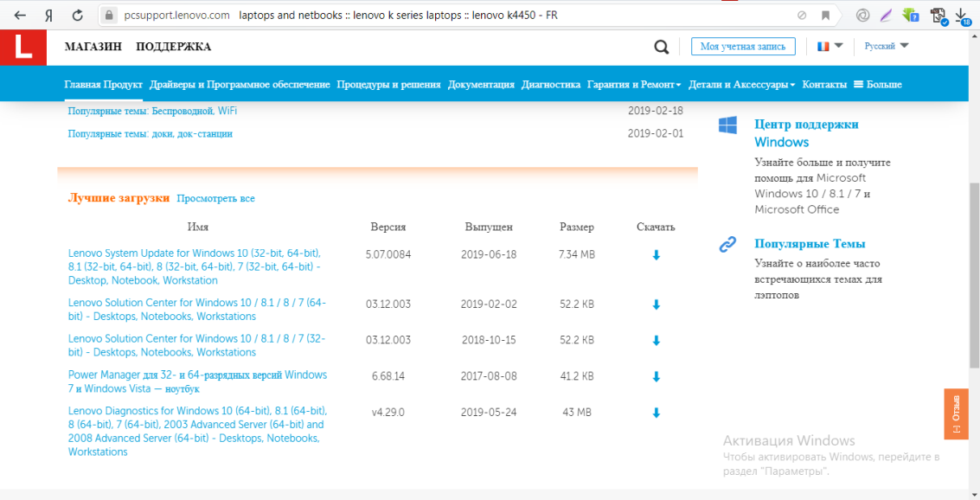Viewport: 980px width, 500px height.
Task: Click release date 2017-08-08
Action: pyautogui.click(x=489, y=376)
